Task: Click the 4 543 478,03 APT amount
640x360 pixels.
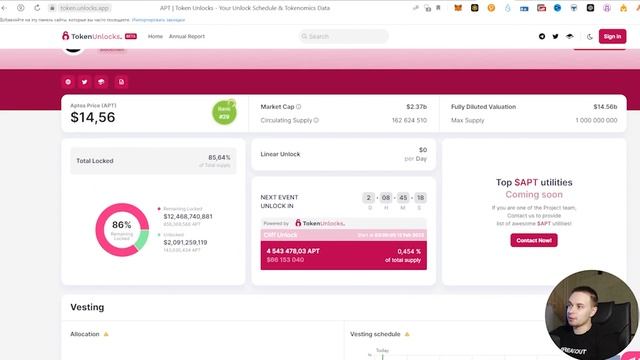Action: (x=293, y=251)
